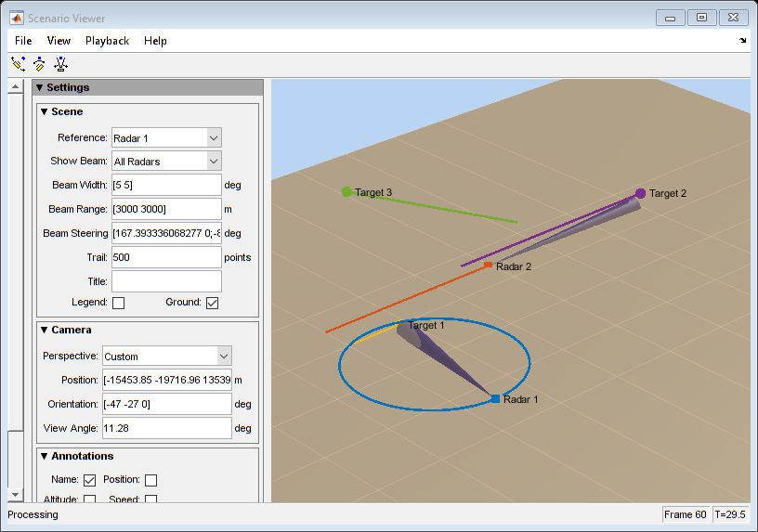Image resolution: width=758 pixels, height=532 pixels.
Task: Uncheck the Ground checkbox
Action: [212, 303]
